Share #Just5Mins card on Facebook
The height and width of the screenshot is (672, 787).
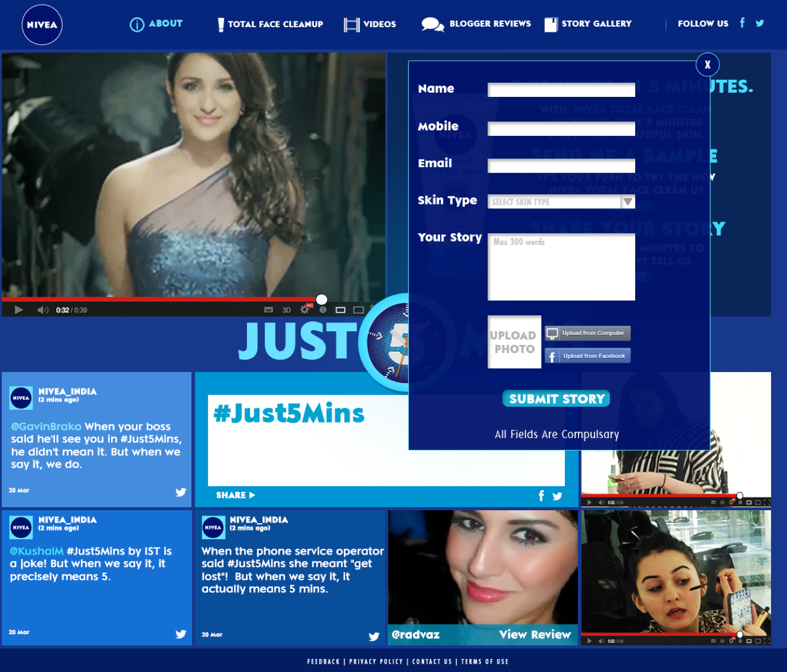tap(541, 495)
